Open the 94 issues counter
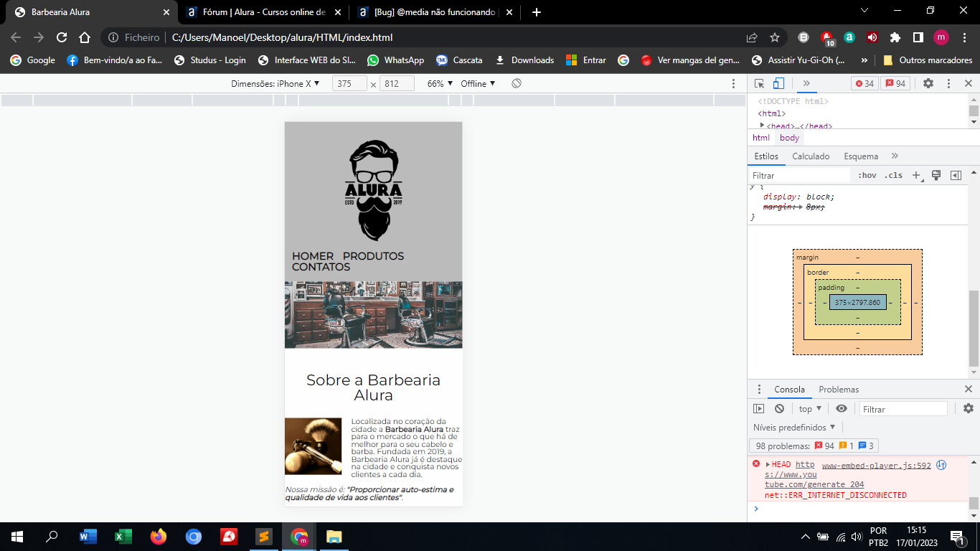Viewport: 980px width, 551px height. click(895, 84)
